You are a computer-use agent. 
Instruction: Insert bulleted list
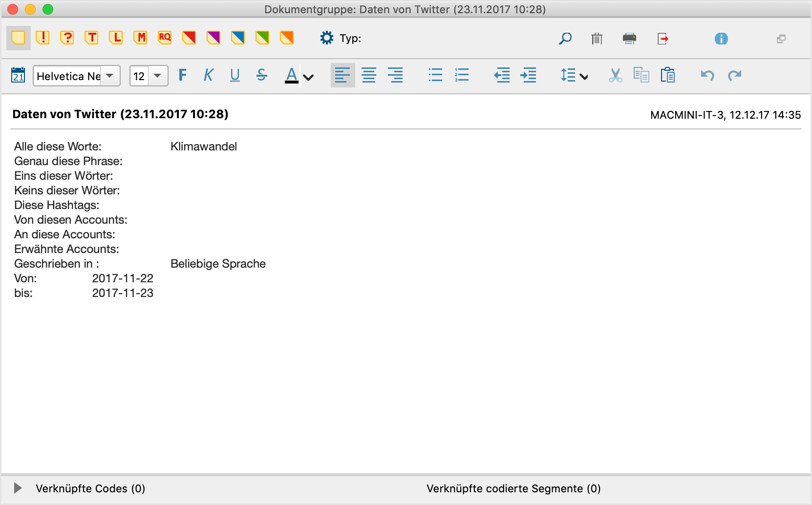point(435,75)
